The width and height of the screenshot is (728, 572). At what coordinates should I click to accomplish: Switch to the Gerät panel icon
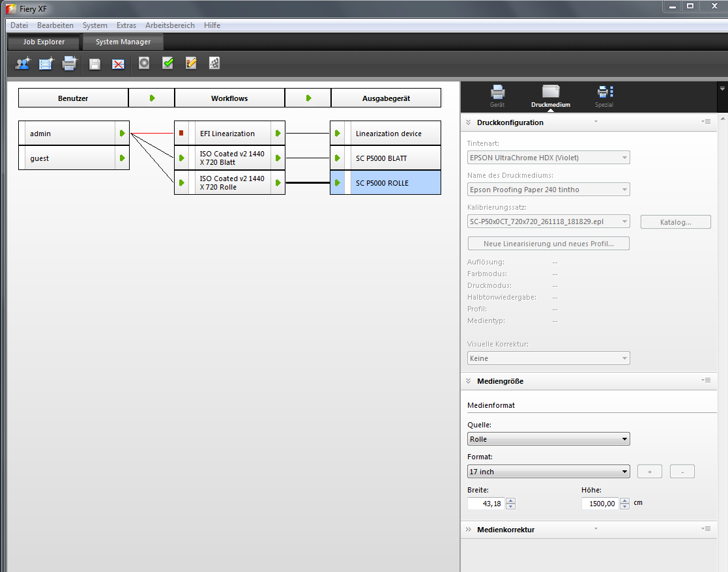(x=497, y=93)
